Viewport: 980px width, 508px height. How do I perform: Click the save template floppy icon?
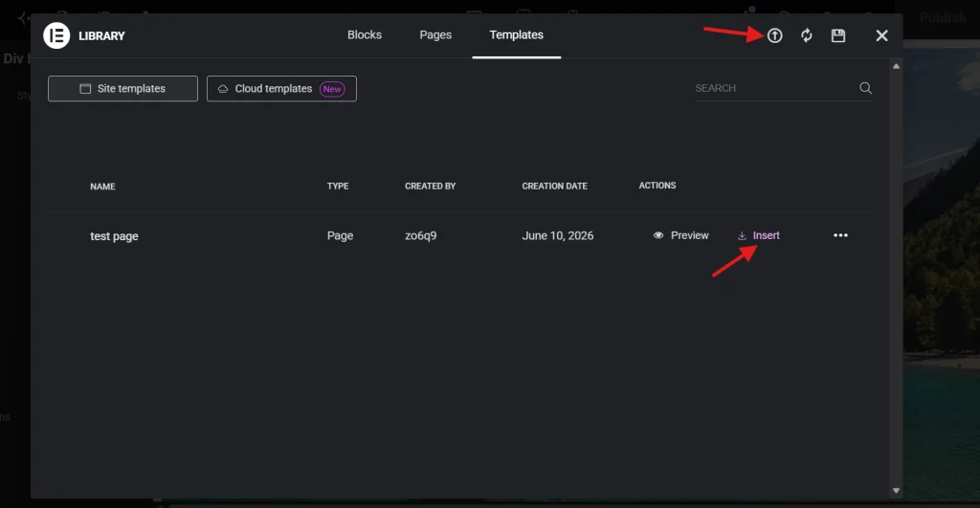(838, 35)
